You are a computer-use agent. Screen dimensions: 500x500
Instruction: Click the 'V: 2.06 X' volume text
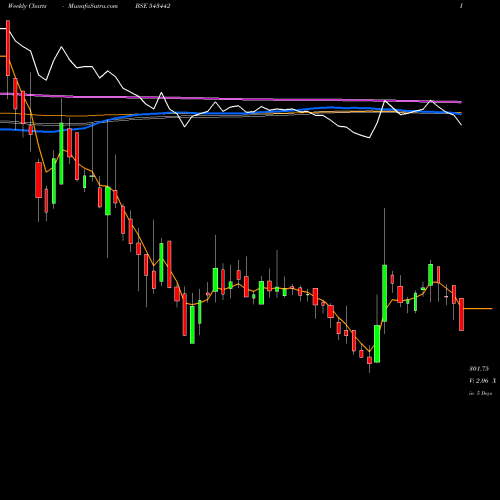(483, 381)
